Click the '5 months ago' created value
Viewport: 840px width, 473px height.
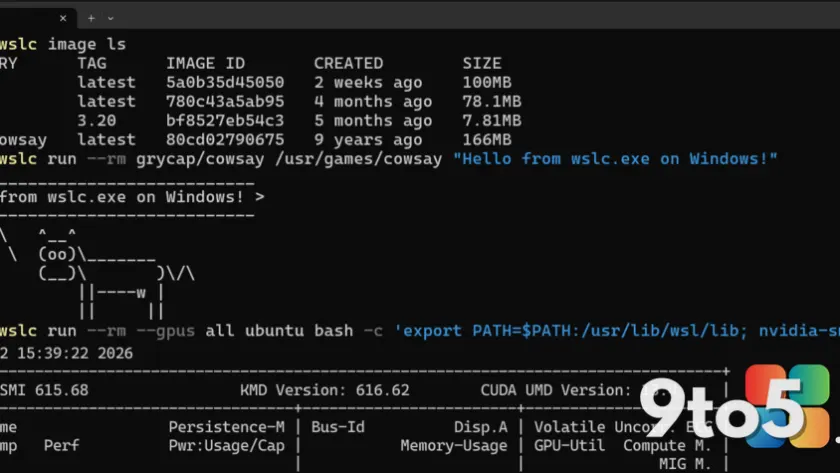373,121
